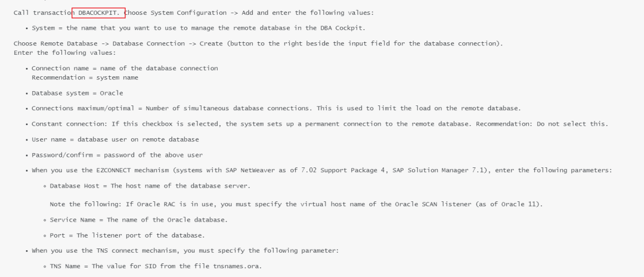Click the EZCONNECT mechanism bullet

click(322, 170)
